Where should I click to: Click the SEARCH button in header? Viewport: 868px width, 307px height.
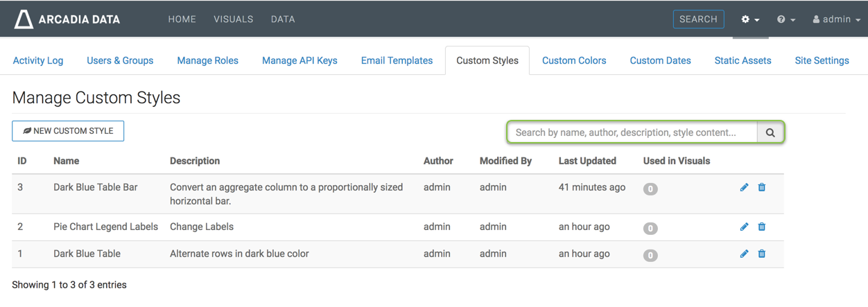[698, 19]
